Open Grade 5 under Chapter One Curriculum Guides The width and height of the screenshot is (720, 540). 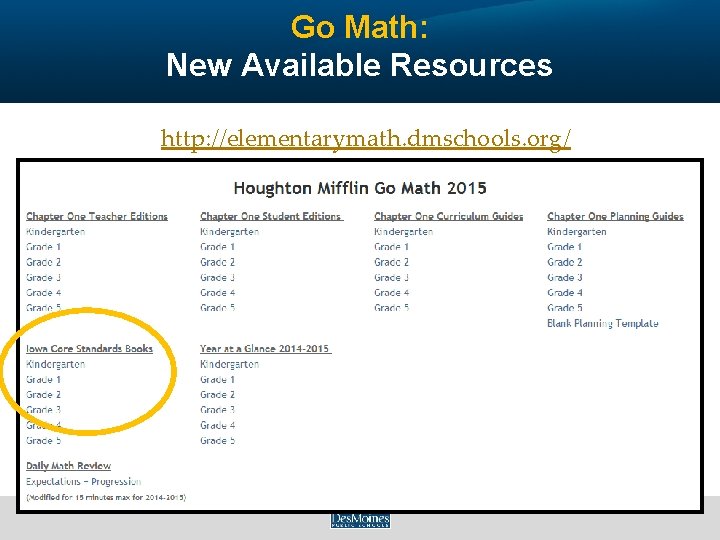tap(392, 308)
